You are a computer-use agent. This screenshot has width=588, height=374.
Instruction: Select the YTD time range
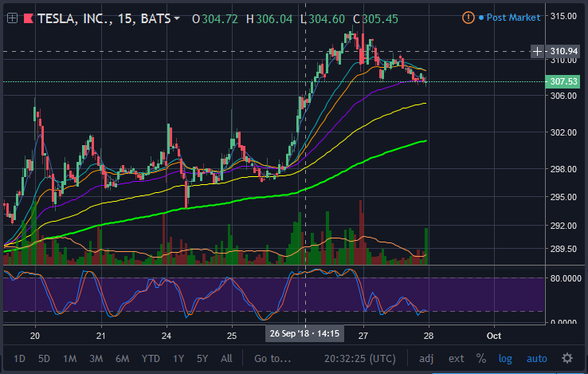151,359
